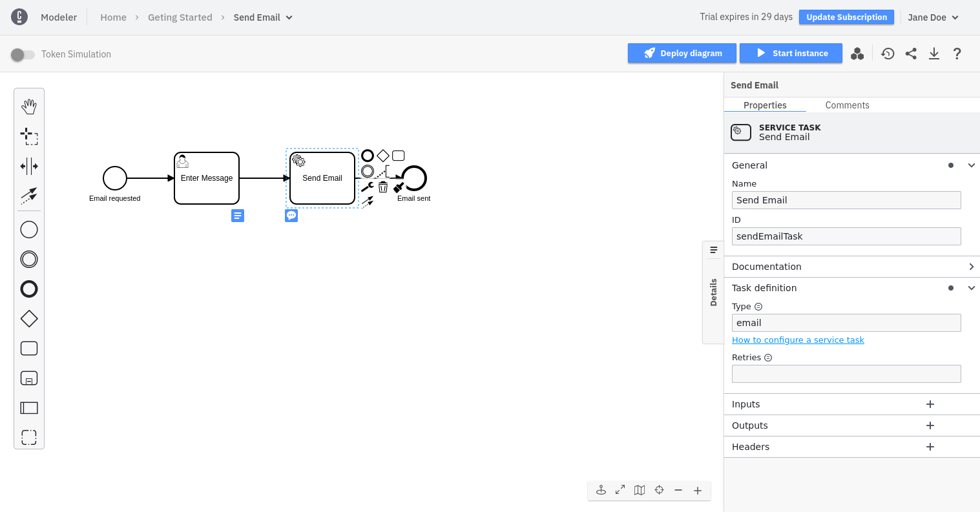Screen dimensions: 980x512
Task: Activate the lasso selection tool
Action: (29, 136)
